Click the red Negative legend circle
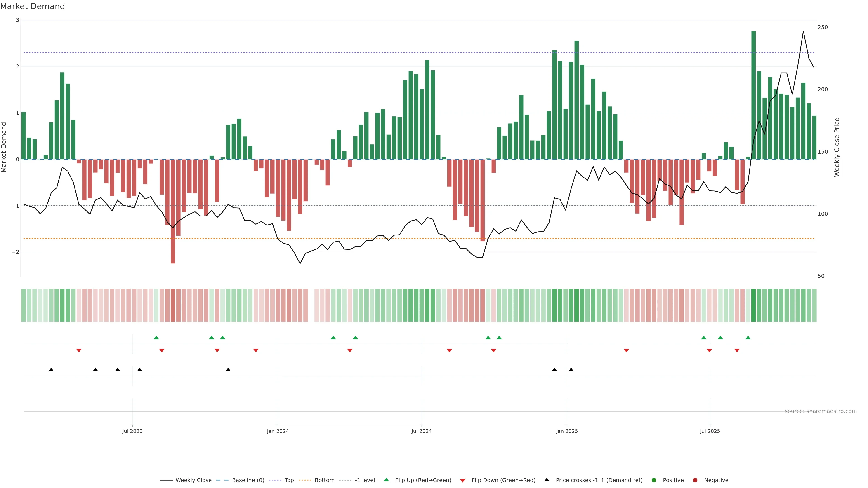 [x=695, y=480]
